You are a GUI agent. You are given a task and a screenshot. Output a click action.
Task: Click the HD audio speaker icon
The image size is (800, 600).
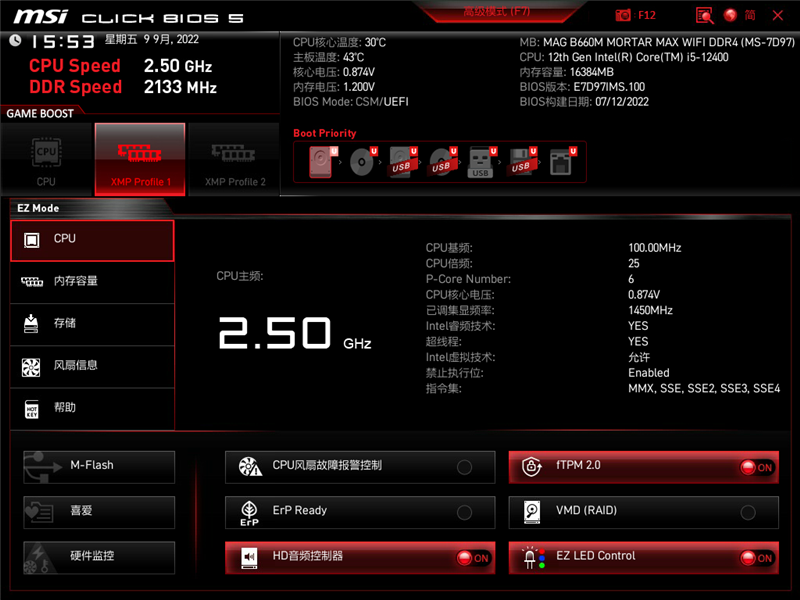point(249,558)
